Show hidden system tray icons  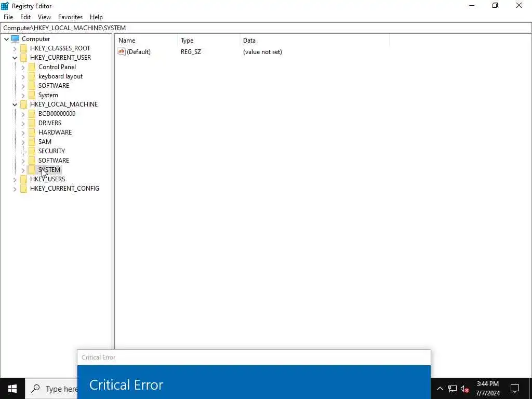(440, 389)
